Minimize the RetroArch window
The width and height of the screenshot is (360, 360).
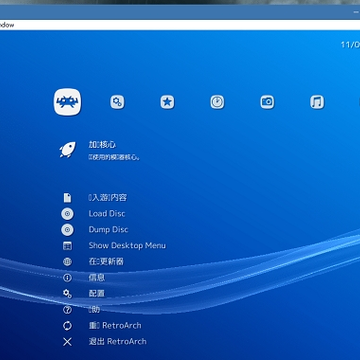click(356, 12)
